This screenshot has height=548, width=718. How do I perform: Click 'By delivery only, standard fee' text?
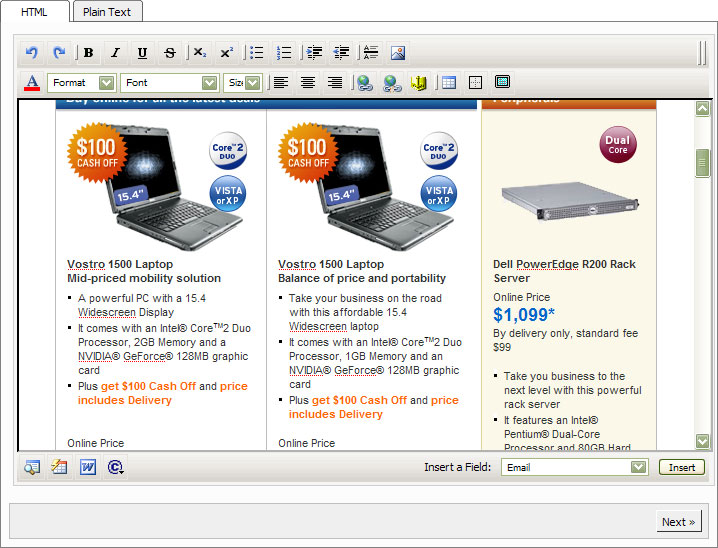[x=566, y=333]
